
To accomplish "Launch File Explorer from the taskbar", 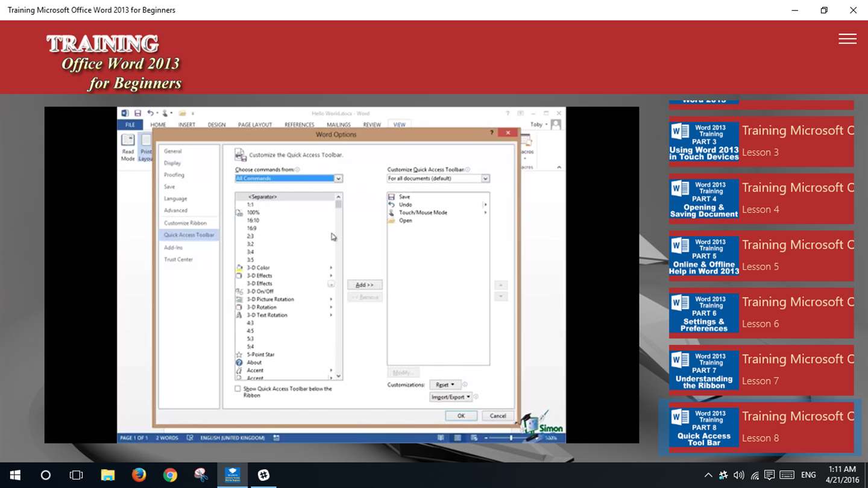I will tap(107, 475).
